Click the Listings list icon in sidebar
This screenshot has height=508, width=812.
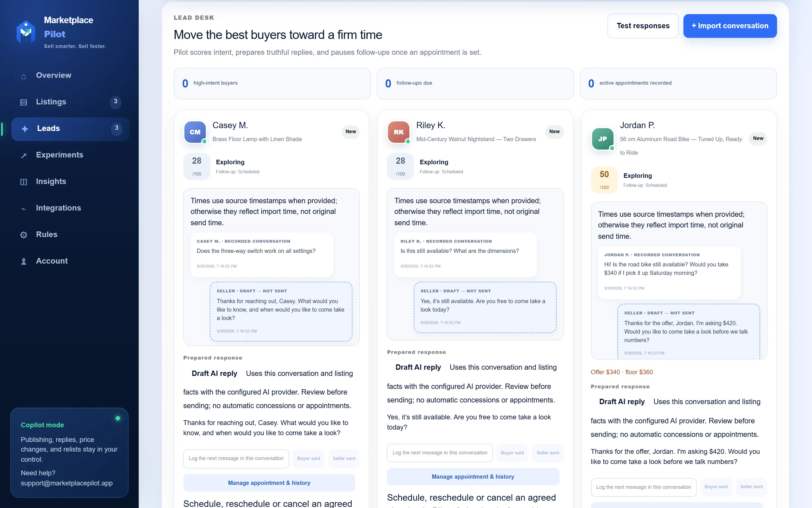(23, 102)
